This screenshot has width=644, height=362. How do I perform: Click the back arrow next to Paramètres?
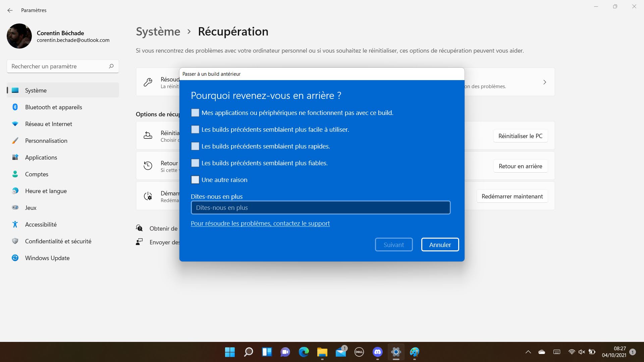point(10,10)
